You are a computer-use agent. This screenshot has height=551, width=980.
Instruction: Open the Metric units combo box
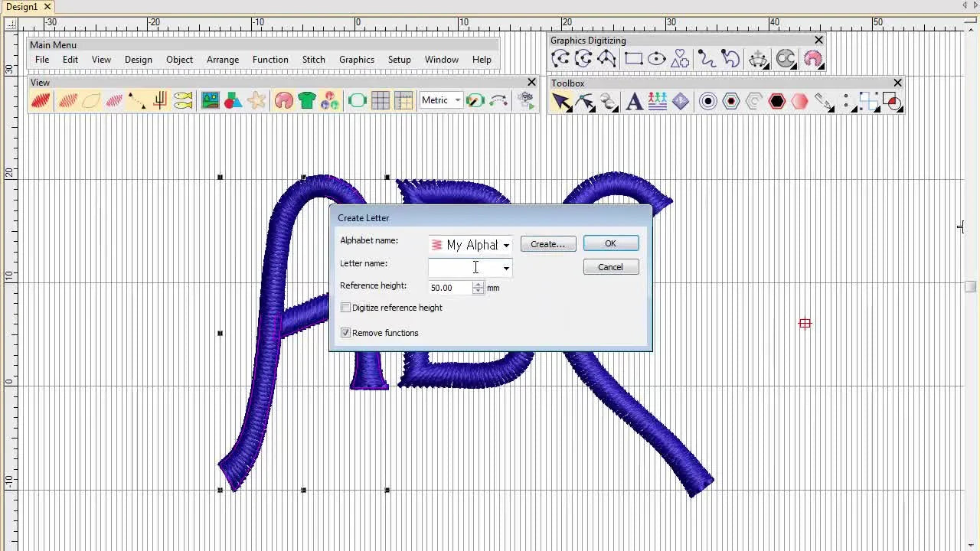[457, 100]
